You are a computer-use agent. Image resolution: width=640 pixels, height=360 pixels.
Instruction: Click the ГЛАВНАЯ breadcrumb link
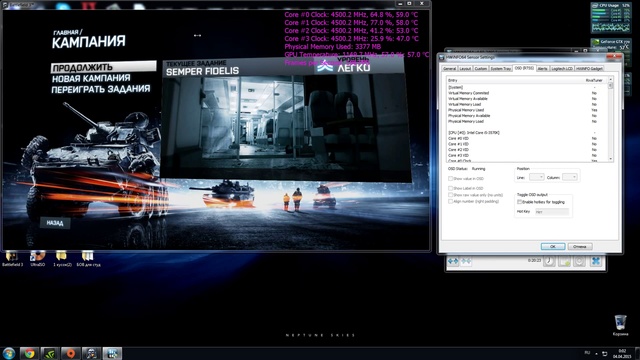(x=65, y=32)
